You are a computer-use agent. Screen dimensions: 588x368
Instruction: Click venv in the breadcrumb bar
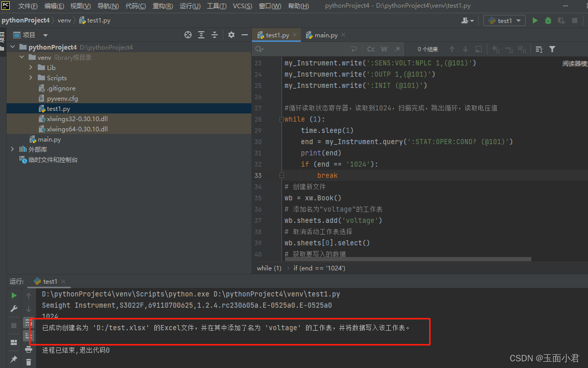coord(64,20)
